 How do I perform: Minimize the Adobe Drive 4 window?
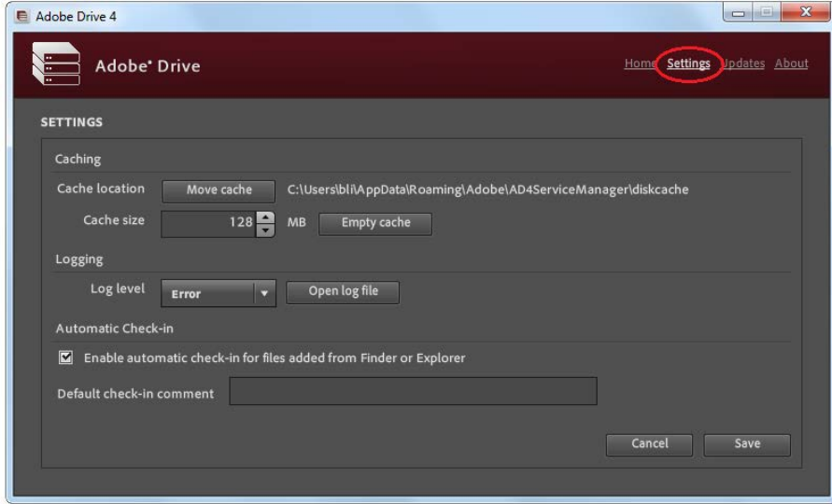[738, 13]
